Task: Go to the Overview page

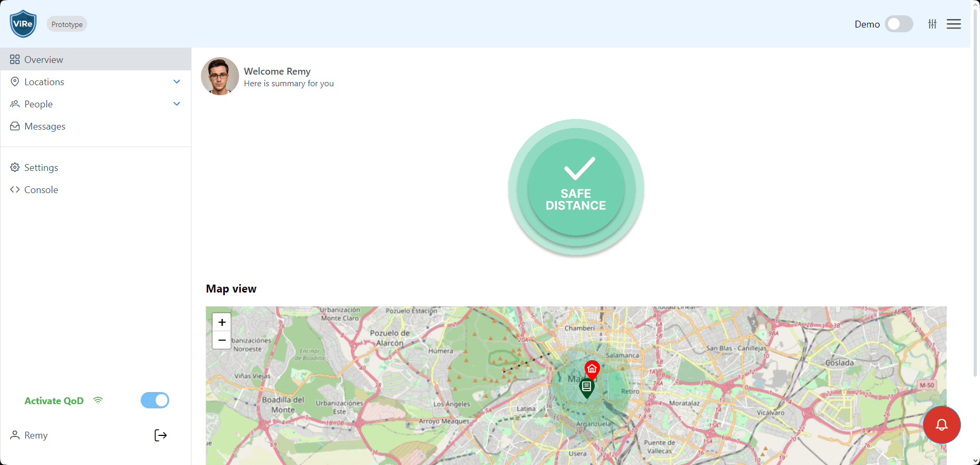Action: [x=43, y=60]
